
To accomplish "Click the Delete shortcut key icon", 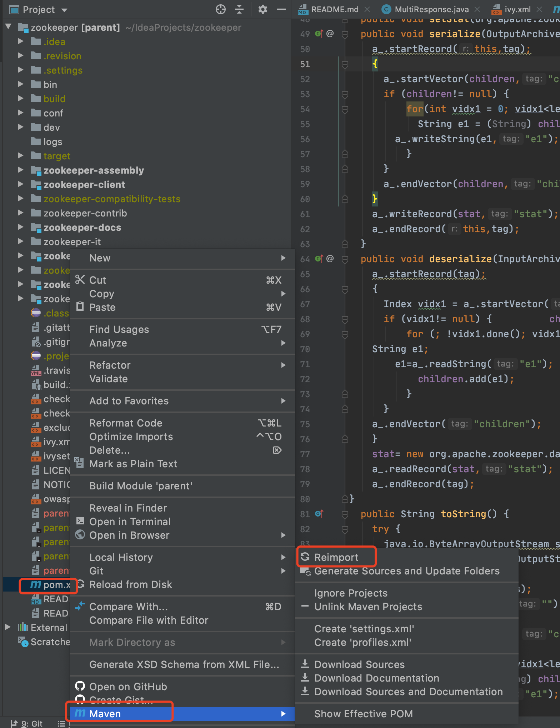I will click(x=277, y=450).
